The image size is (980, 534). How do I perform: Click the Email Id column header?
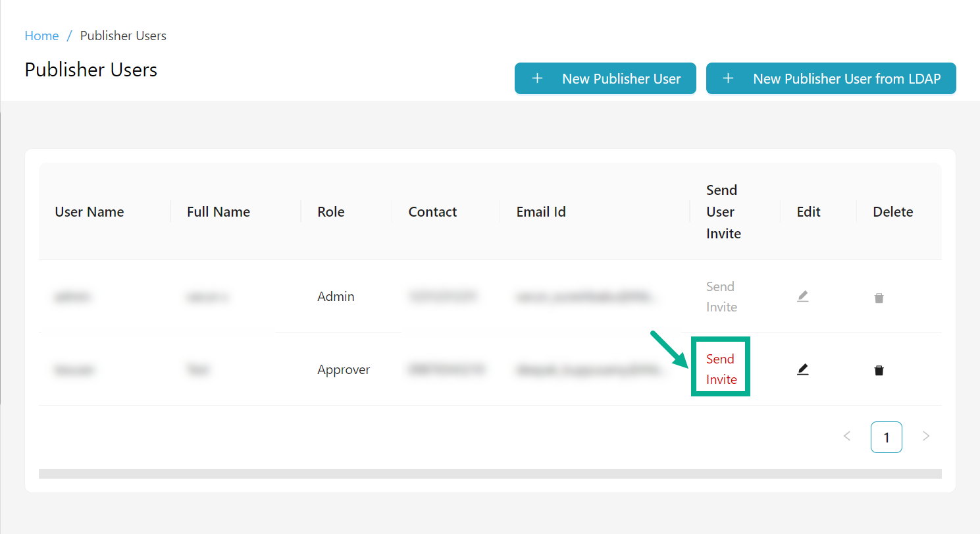pos(541,211)
